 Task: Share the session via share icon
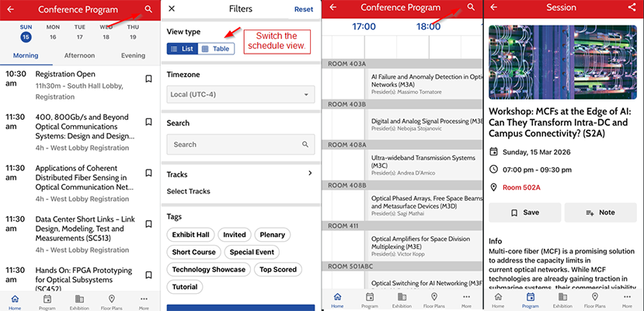(632, 7)
